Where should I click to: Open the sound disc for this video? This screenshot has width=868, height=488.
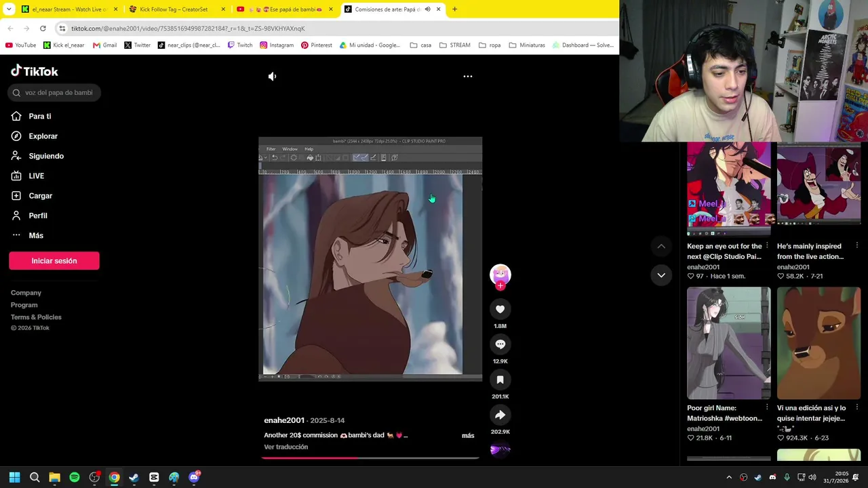[x=500, y=449]
